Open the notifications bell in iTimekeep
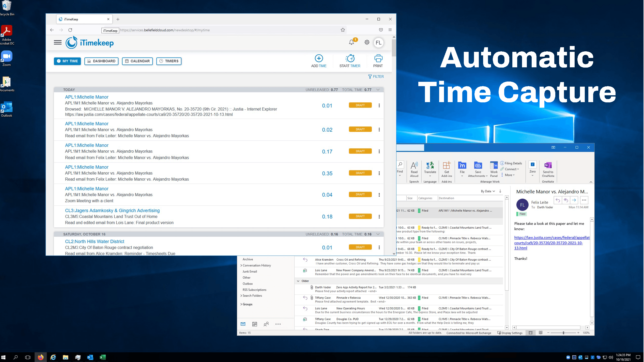644x362 pixels. [x=351, y=42]
